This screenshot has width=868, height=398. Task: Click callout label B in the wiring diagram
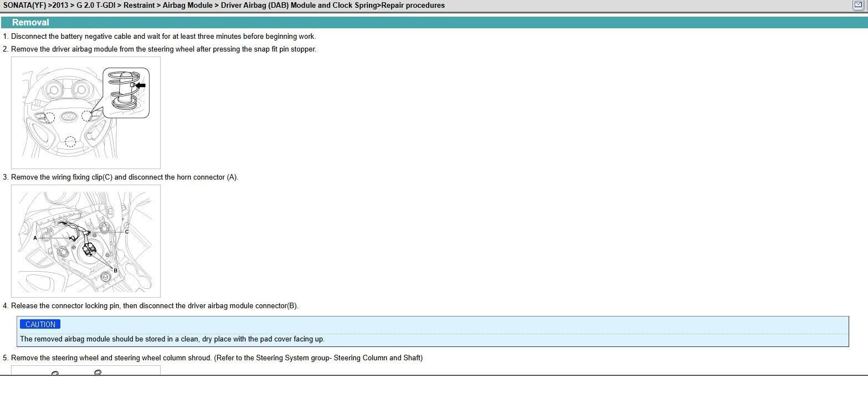115,270
